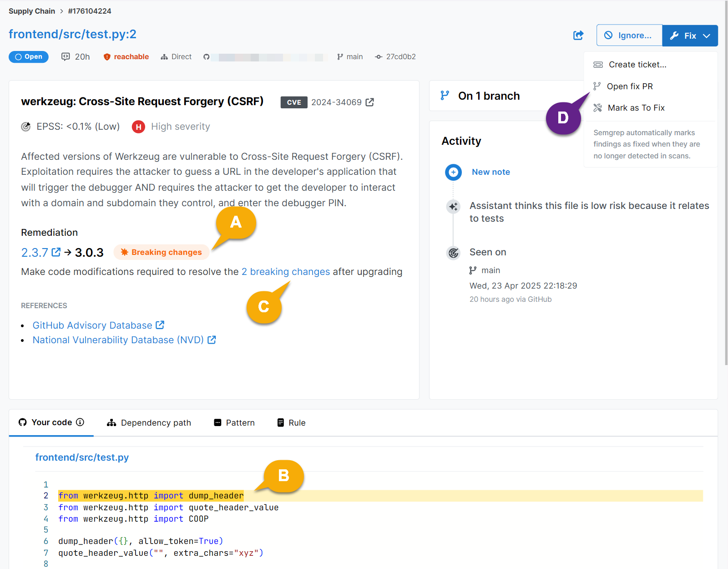Click external link icon after National Vulnerability Database

tap(212, 340)
